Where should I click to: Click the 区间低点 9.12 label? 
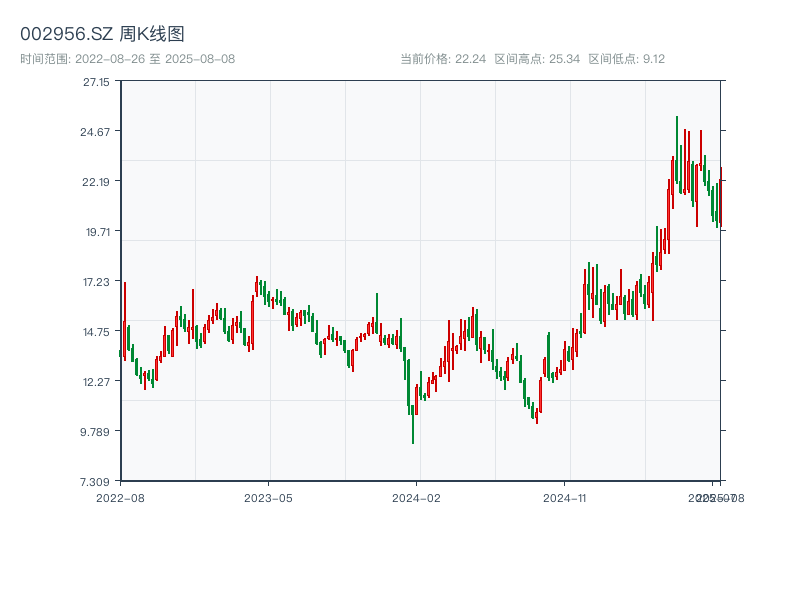click(626, 59)
